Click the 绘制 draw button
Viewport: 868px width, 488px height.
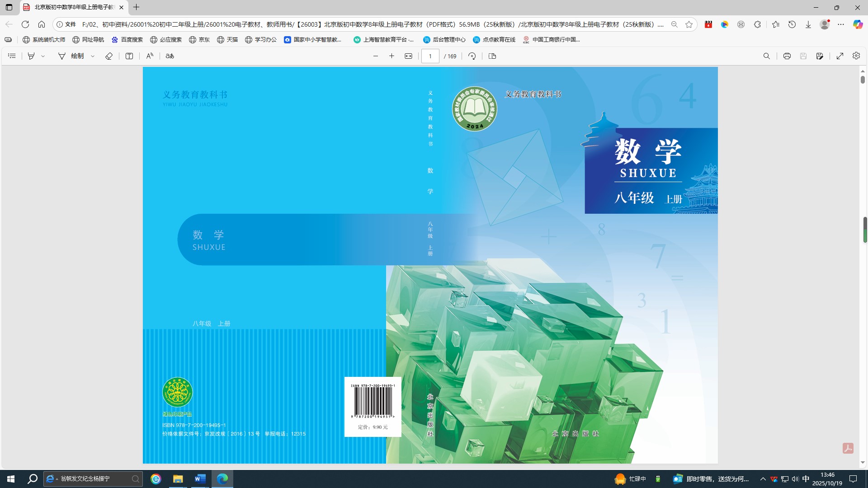(x=71, y=56)
